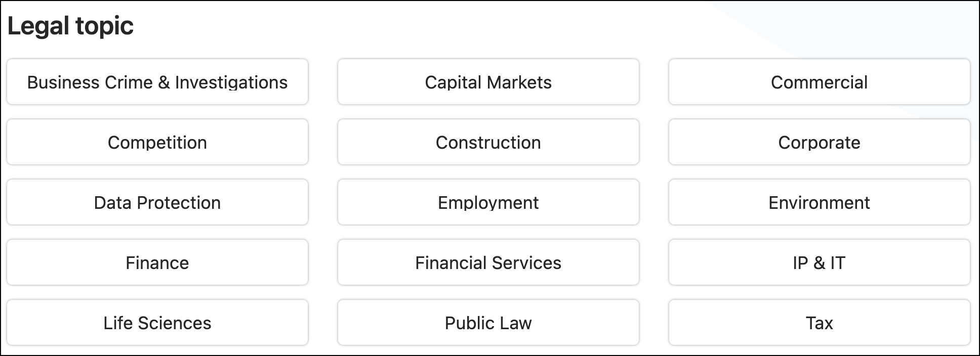Choose the IP & IT topic

(x=819, y=262)
